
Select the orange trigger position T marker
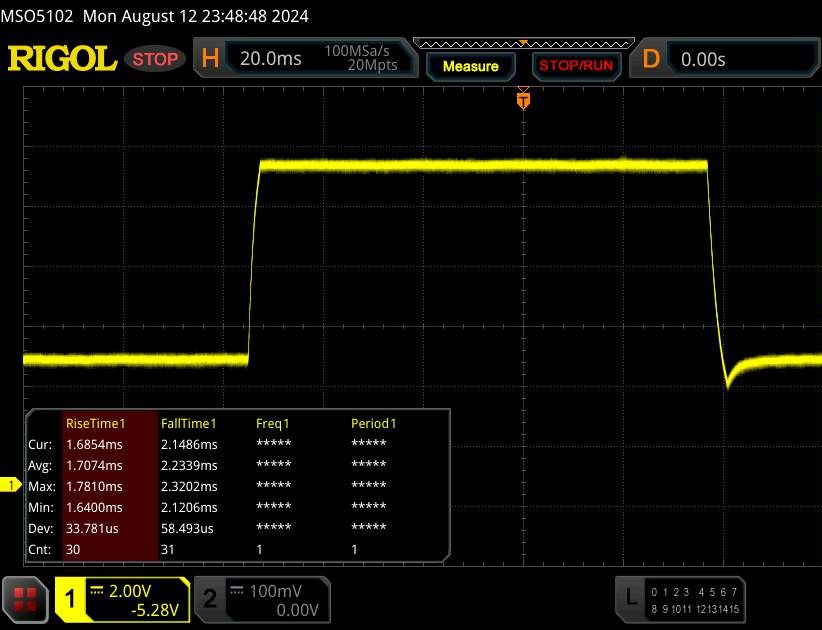point(523,101)
